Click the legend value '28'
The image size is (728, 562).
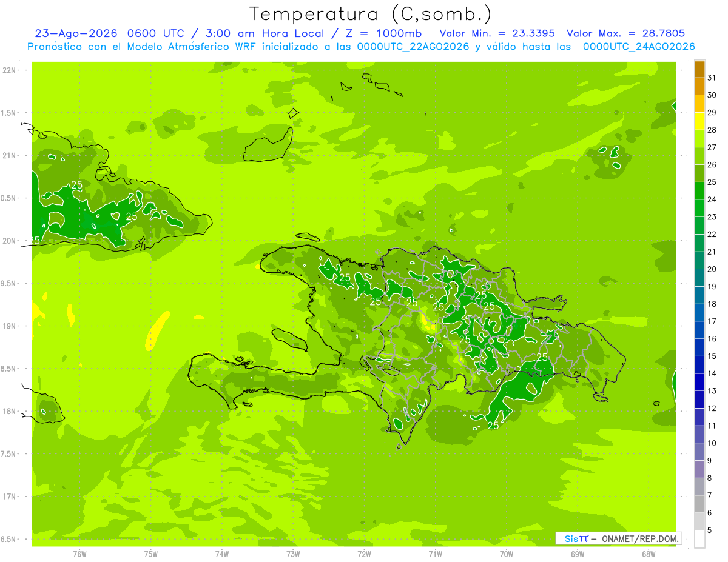[x=712, y=130]
